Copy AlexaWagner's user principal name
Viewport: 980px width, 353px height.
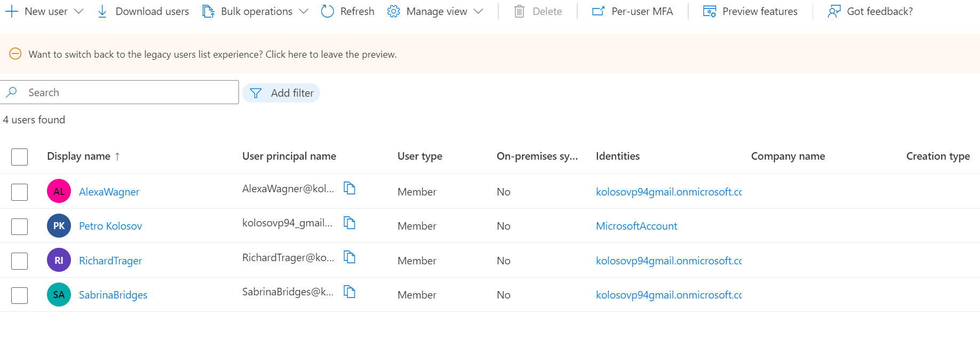click(x=349, y=188)
